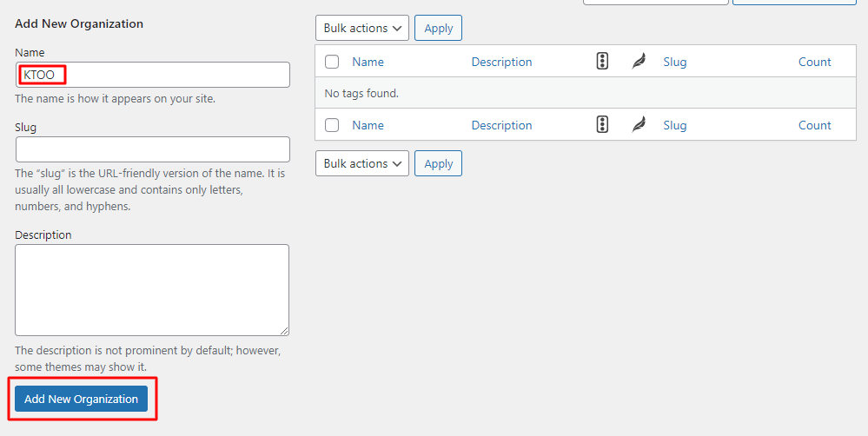The image size is (868, 436).
Task: Open the bottom Bulk actions dropdown
Action: tap(362, 163)
